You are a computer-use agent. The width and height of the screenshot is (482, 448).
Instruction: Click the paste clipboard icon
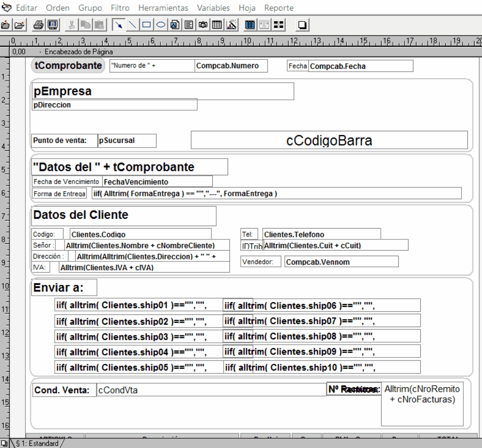click(x=99, y=25)
